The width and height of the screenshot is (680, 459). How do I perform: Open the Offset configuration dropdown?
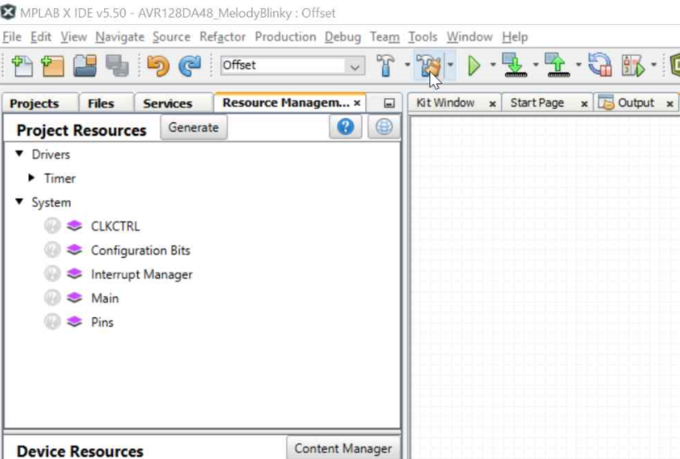point(354,66)
